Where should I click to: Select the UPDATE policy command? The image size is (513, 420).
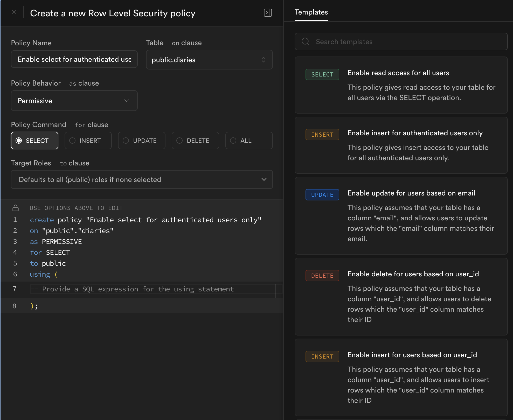pyautogui.click(x=142, y=141)
